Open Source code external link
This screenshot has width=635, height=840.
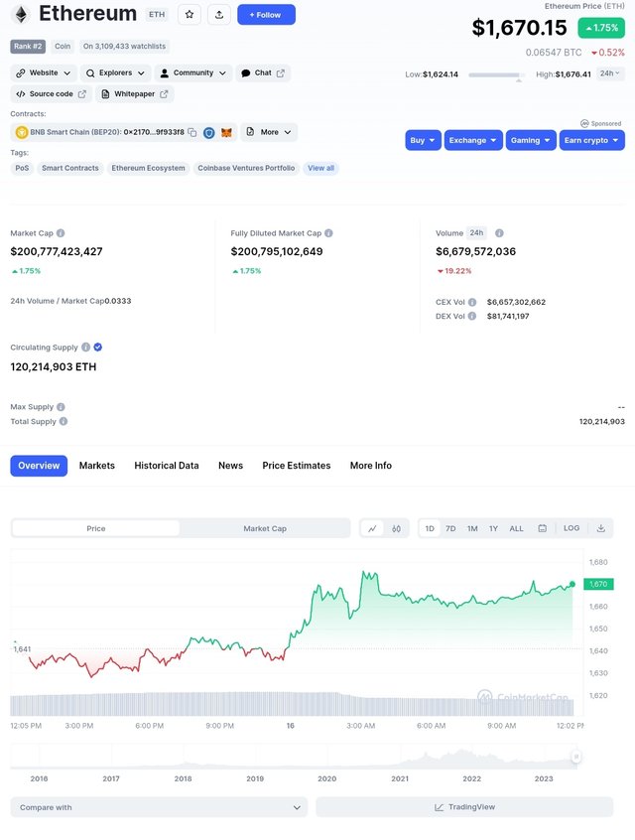(51, 93)
